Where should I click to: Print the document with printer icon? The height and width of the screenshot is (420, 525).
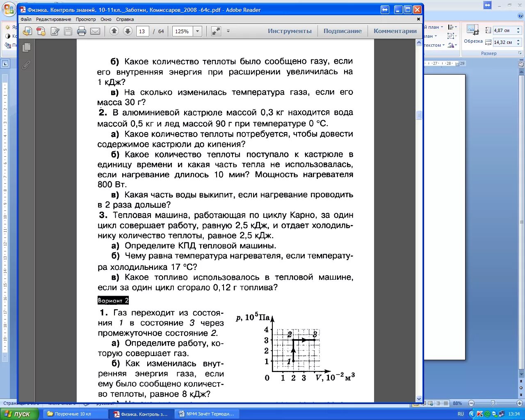[82, 31]
